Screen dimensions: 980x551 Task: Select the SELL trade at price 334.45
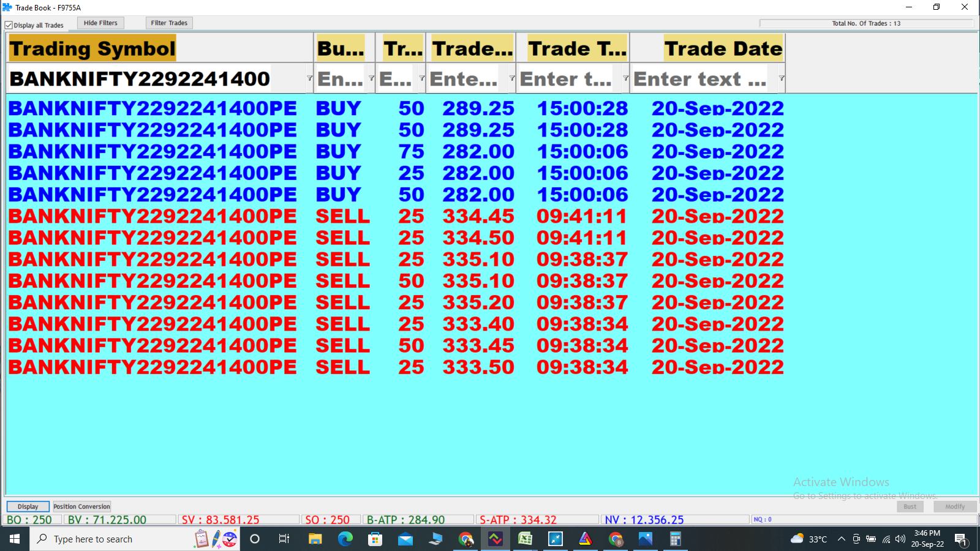click(x=396, y=216)
